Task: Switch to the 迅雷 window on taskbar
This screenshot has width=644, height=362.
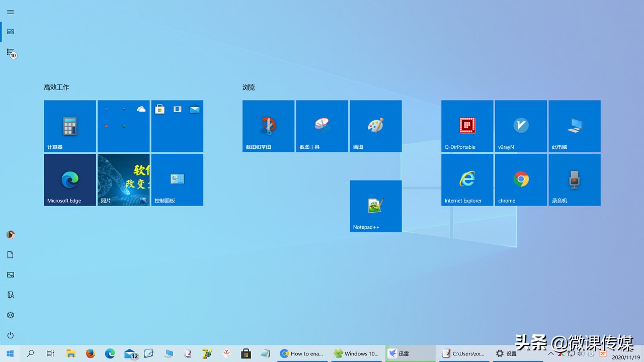Action: pos(410,353)
